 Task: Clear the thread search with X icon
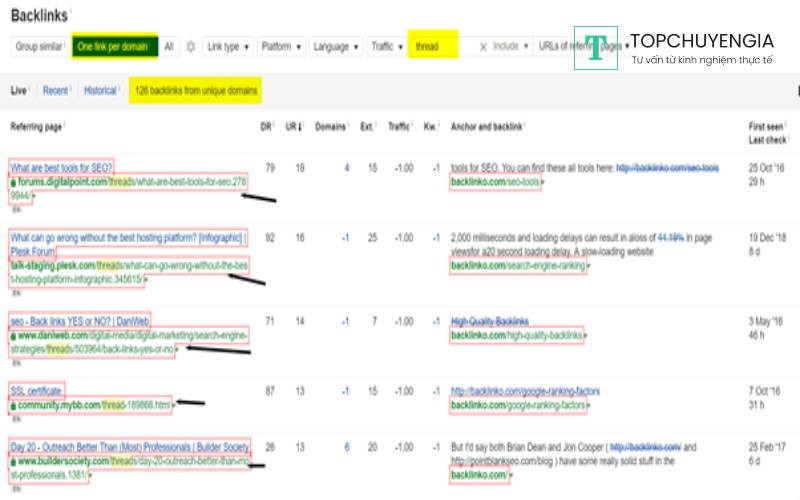pyautogui.click(x=483, y=47)
